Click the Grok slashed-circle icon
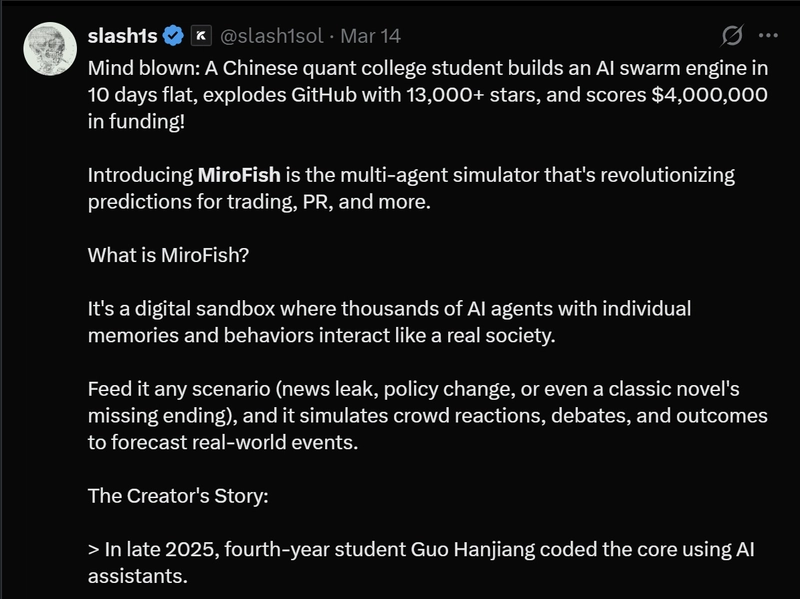The width and height of the screenshot is (800, 599). (732, 36)
